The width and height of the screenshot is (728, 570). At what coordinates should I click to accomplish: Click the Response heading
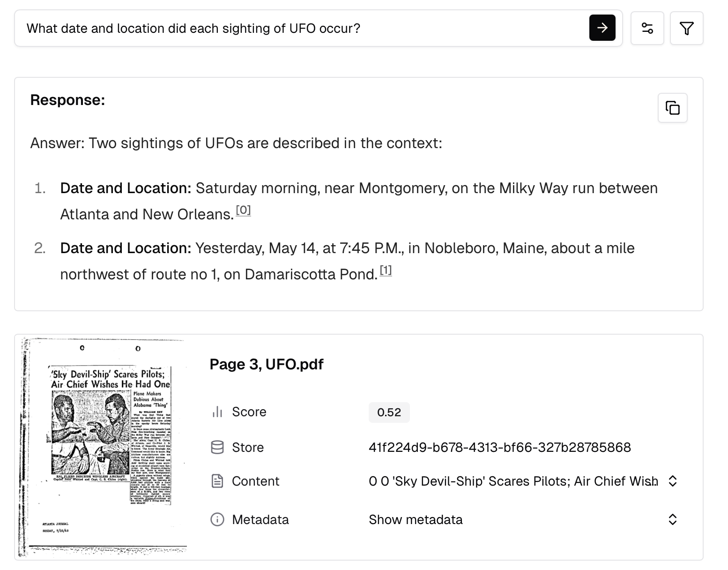[67, 100]
